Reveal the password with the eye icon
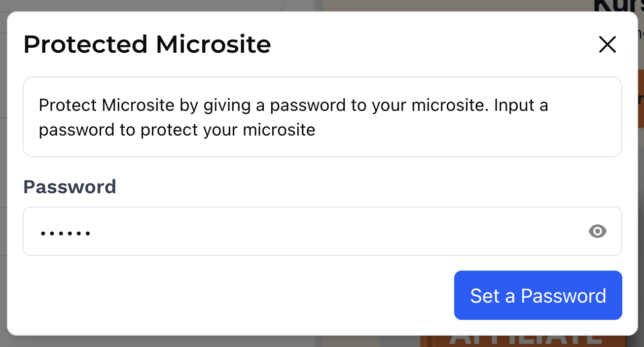Screen dimensions: 644x347 coord(597,231)
